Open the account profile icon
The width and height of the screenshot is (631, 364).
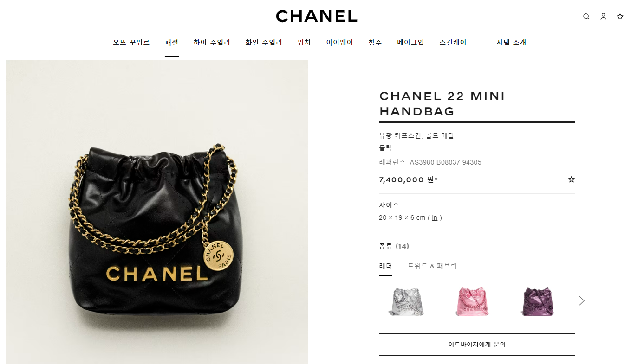tap(603, 17)
